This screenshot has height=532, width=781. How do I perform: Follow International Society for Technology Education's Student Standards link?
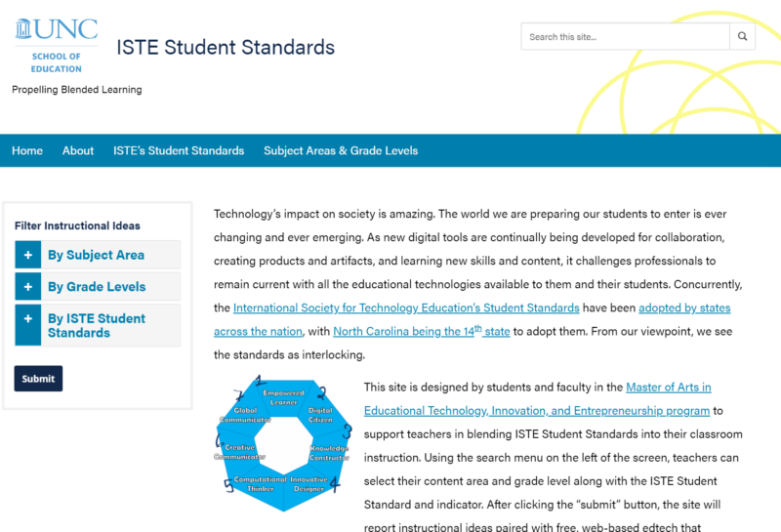coord(406,307)
